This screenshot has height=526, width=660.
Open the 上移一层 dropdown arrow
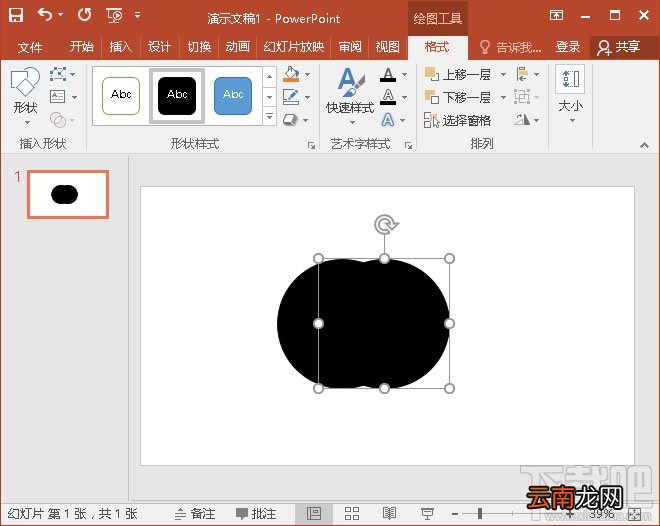click(503, 74)
